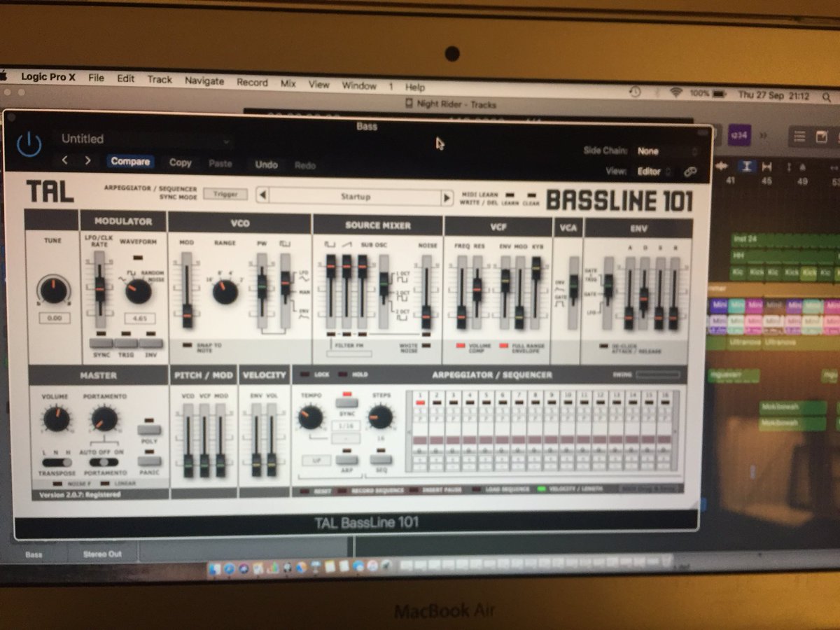Open the Apple menu
The height and width of the screenshot is (630, 840).
point(3,76)
